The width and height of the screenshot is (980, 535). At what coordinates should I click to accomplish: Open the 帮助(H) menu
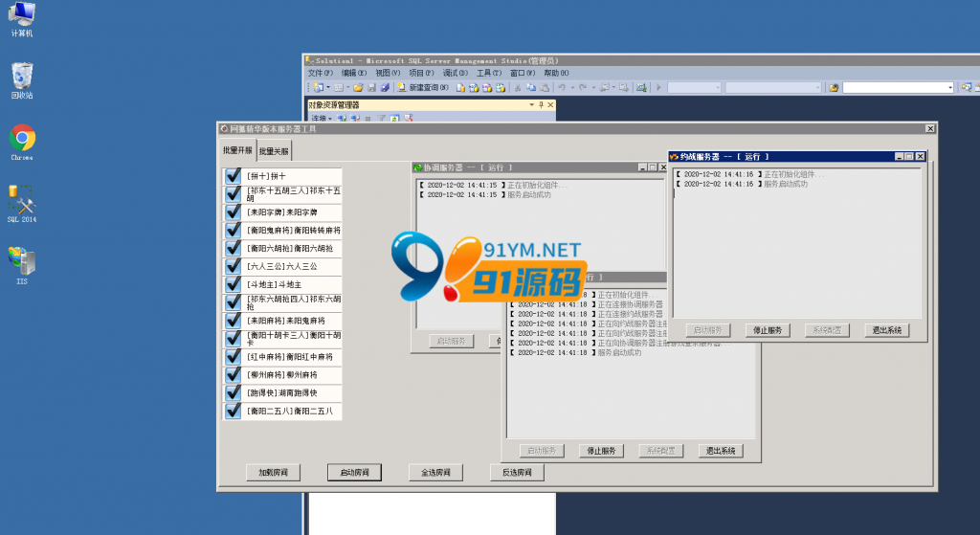pos(556,73)
